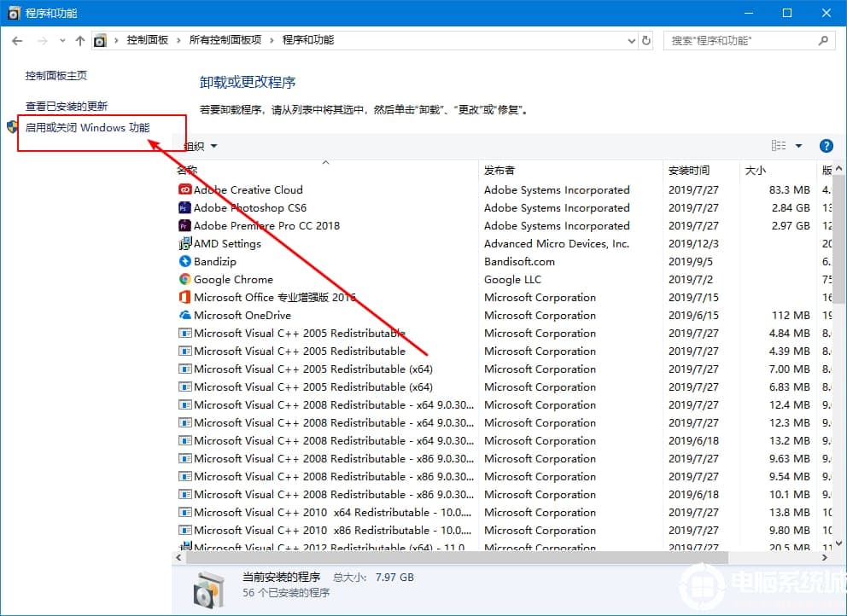847x616 pixels.
Task: Sort by the 发布者 column header
Action: tap(570, 171)
